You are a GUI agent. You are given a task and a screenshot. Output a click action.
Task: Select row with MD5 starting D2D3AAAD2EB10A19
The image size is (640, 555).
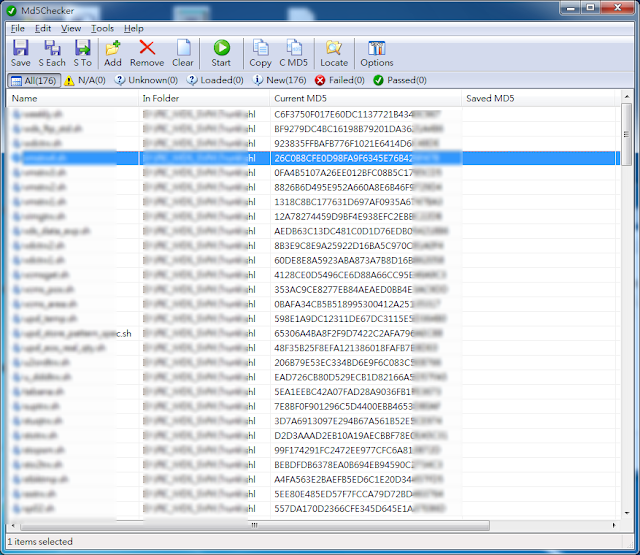[x=313, y=436]
